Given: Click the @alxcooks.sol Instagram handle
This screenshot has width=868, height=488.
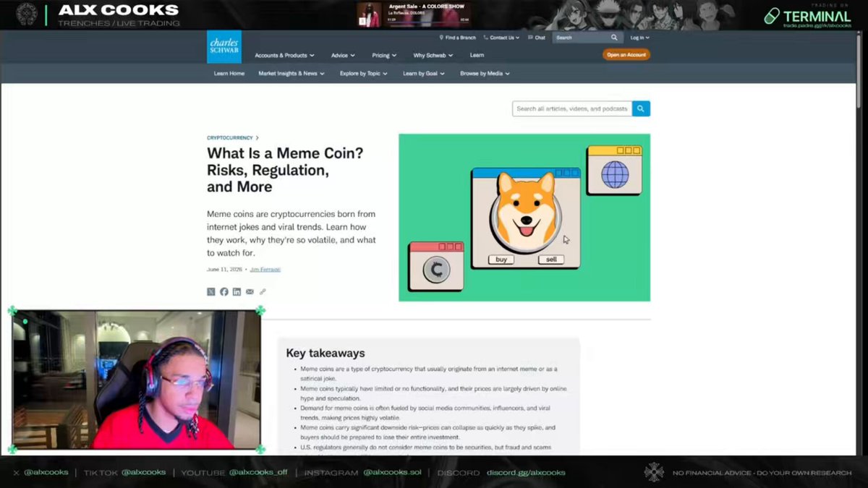Looking at the screenshot, I should [x=392, y=473].
